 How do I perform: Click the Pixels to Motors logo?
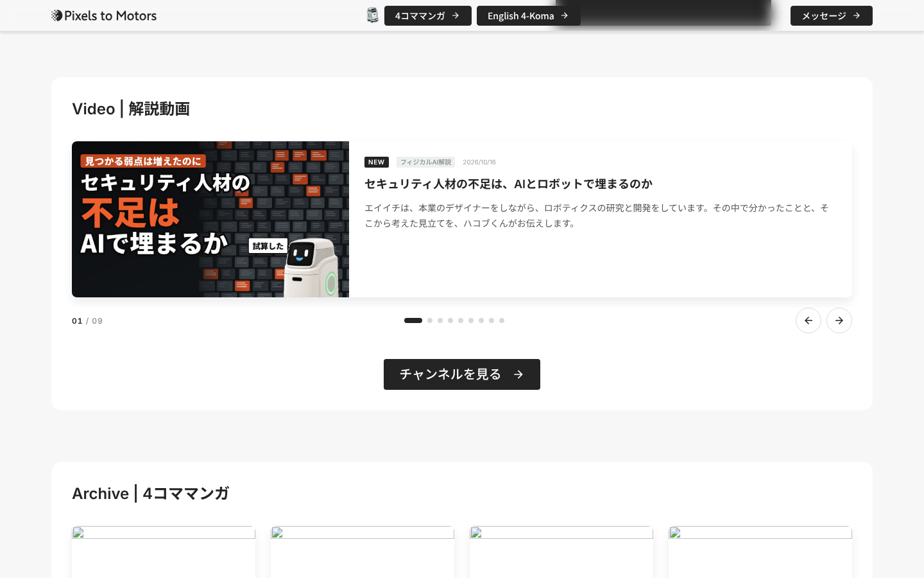coord(104,15)
